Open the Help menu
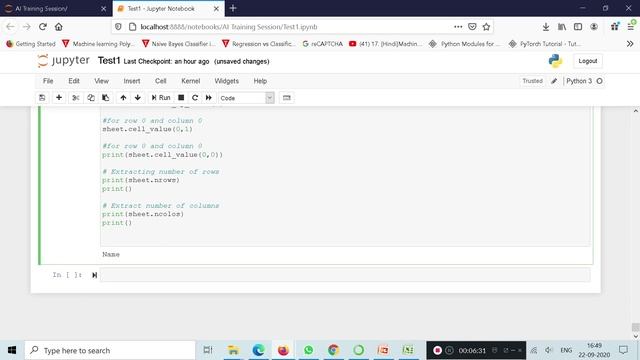The image size is (640, 360). 260,81
